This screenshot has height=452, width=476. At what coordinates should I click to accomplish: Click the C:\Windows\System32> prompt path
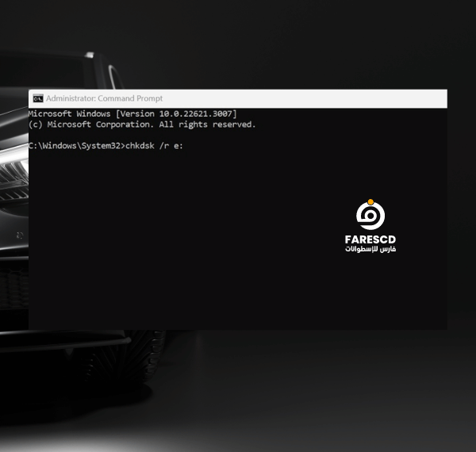(x=77, y=146)
